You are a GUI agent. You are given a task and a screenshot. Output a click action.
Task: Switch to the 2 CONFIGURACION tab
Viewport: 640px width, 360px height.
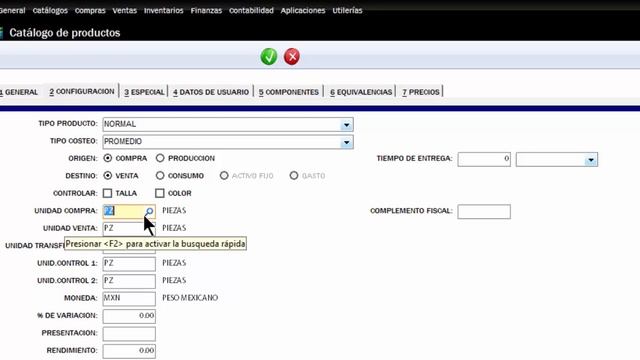click(x=82, y=91)
